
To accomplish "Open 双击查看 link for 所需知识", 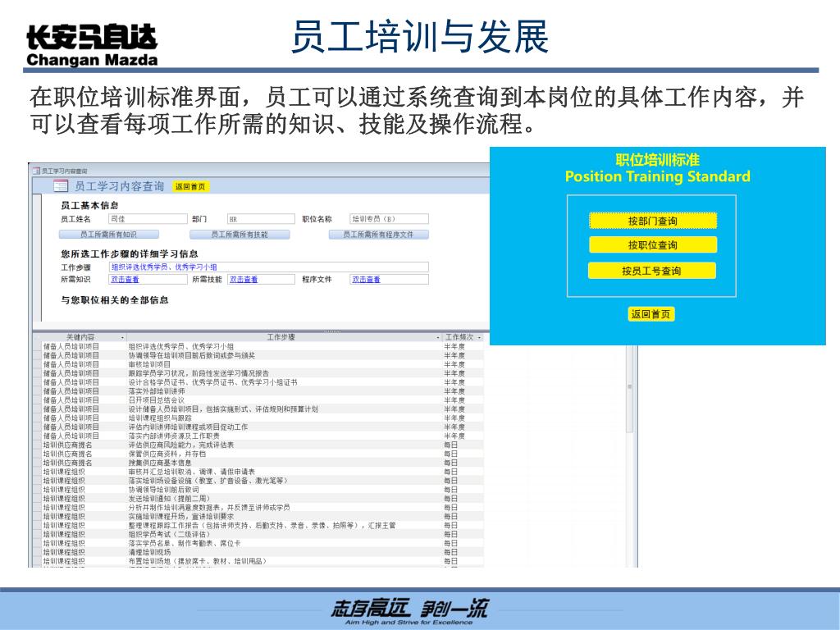I will (x=125, y=279).
